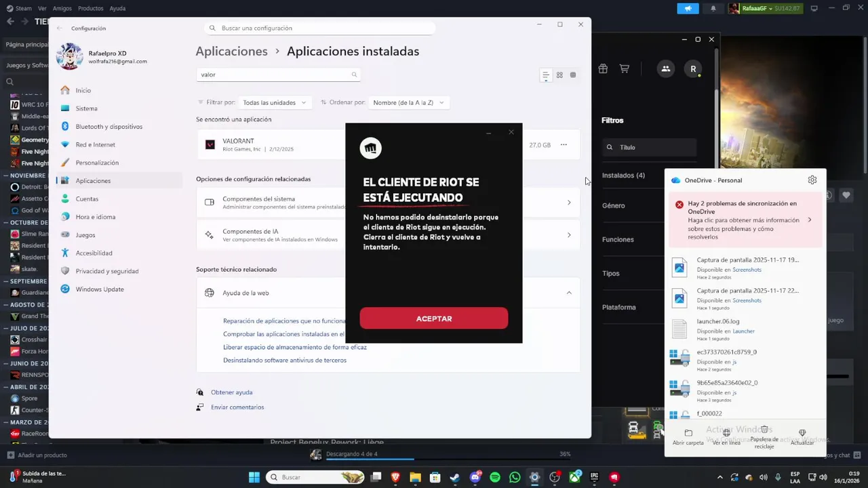This screenshot has height=488, width=868.
Task: Click the 'Título' filter field in Epic Games
Action: tap(650, 147)
